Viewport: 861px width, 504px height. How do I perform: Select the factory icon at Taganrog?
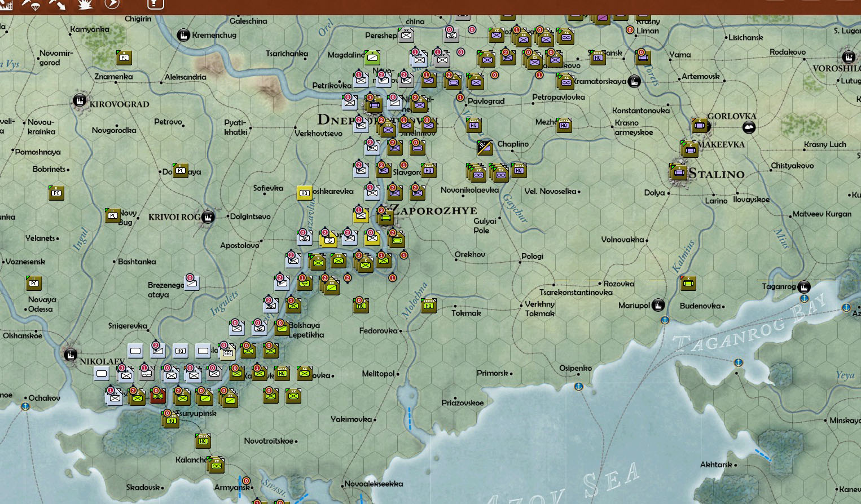coord(804,286)
